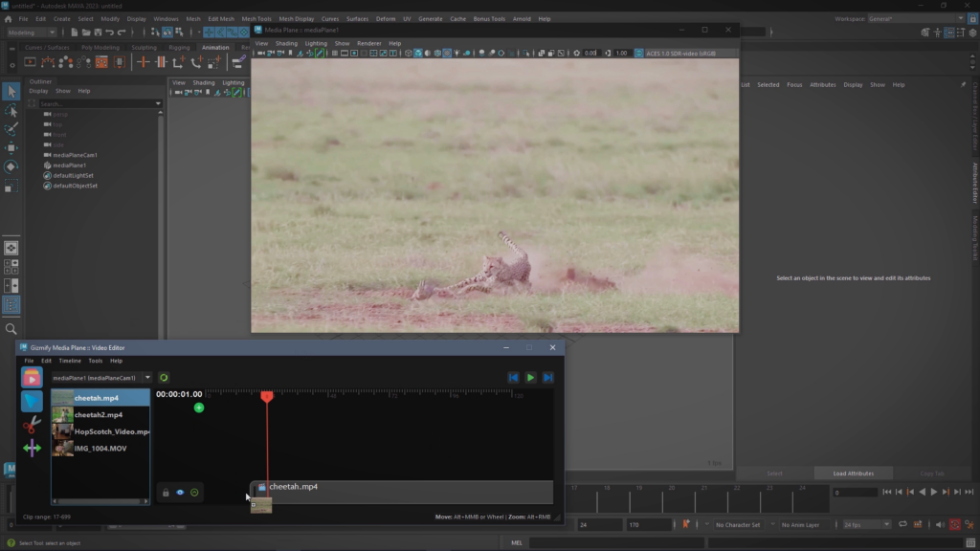Viewport: 980px width, 551px height.
Task: Open the mediaPlane1 (mediaPlaneCam1) dropdown
Action: 101,377
